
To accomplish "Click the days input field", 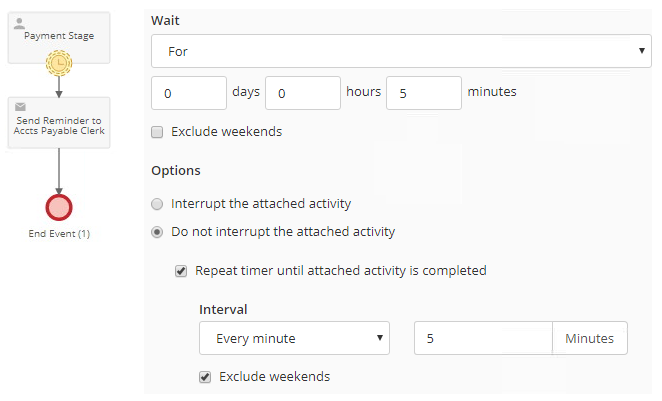I will click(189, 93).
